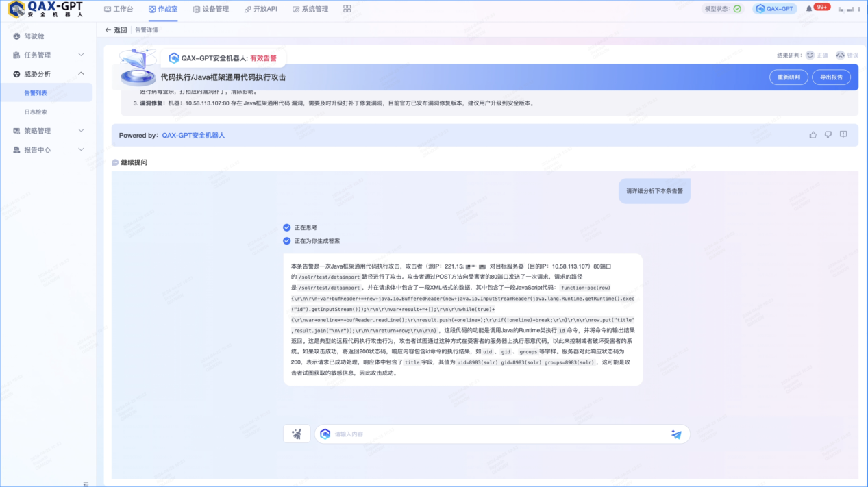This screenshot has height=487, width=868.
Task: Click the robot book illustration in the alert header
Action: [x=138, y=67]
